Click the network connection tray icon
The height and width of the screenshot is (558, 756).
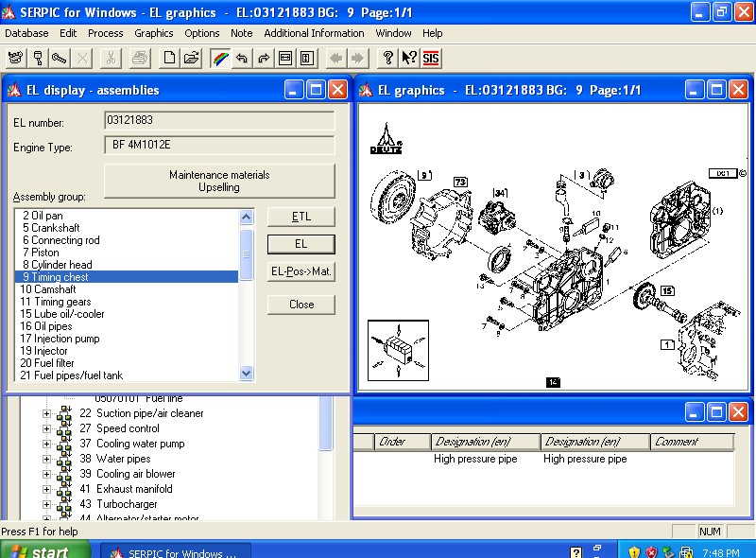point(686,551)
